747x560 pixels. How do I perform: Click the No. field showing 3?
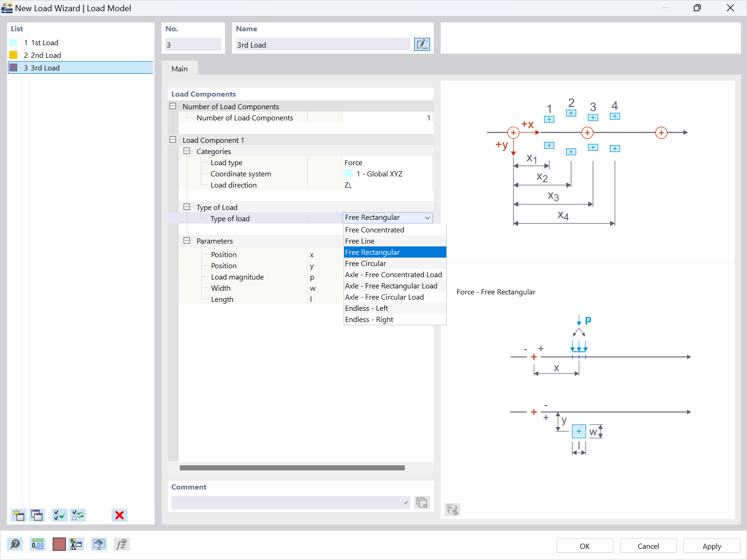tap(193, 45)
